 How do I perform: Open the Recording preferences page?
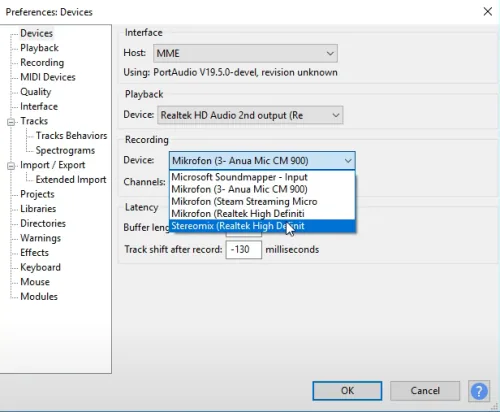point(42,63)
